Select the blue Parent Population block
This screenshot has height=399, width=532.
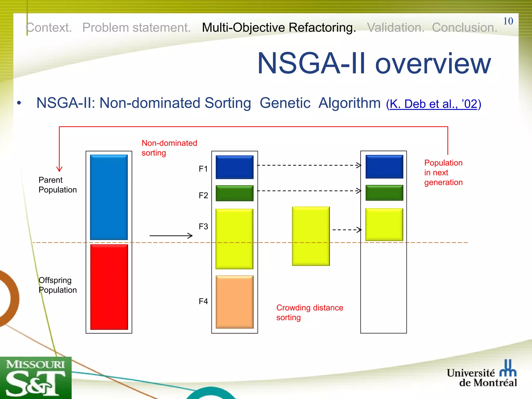(x=109, y=197)
